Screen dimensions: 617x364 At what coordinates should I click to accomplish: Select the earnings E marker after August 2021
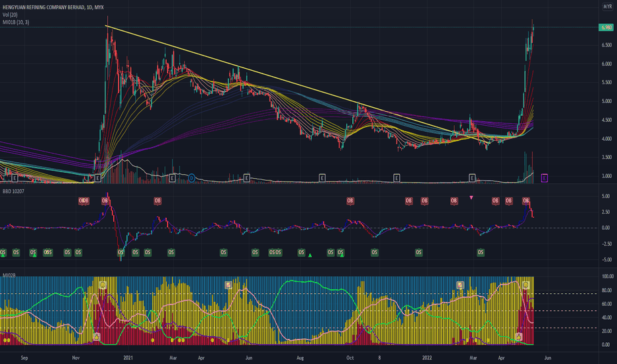coord(322,178)
